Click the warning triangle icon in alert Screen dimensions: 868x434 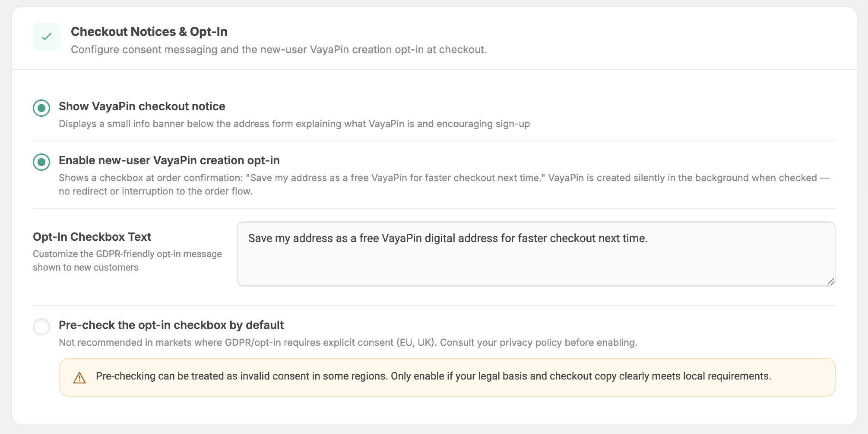[79, 378]
